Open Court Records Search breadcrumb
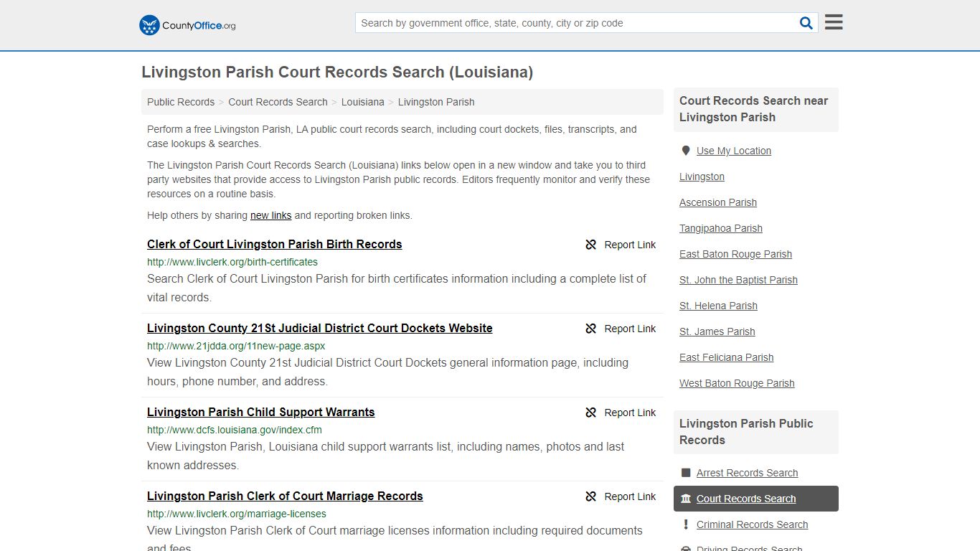The height and width of the screenshot is (551, 980). [278, 102]
